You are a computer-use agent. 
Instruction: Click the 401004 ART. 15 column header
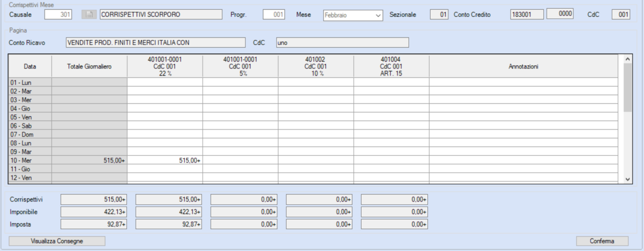(391, 67)
